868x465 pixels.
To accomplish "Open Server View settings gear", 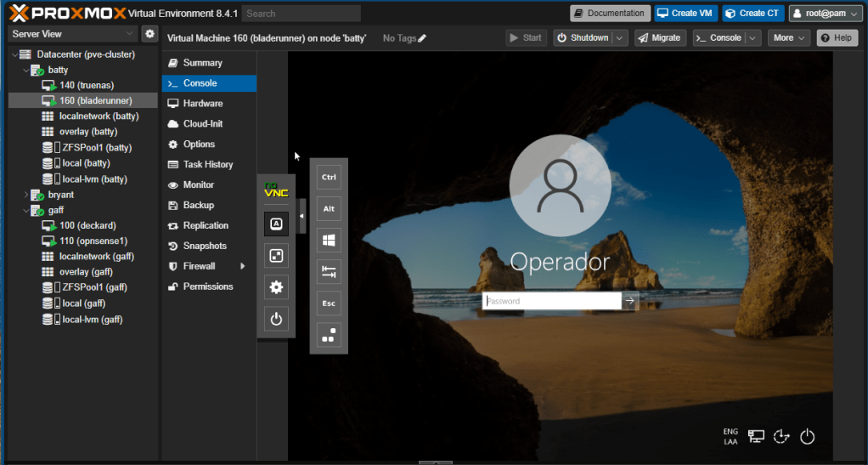I will tap(150, 34).
